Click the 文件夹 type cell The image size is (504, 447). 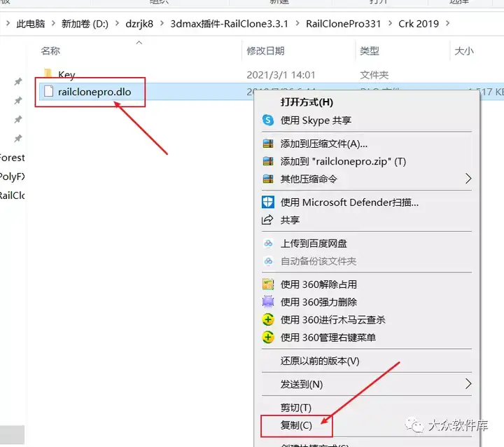click(x=374, y=75)
